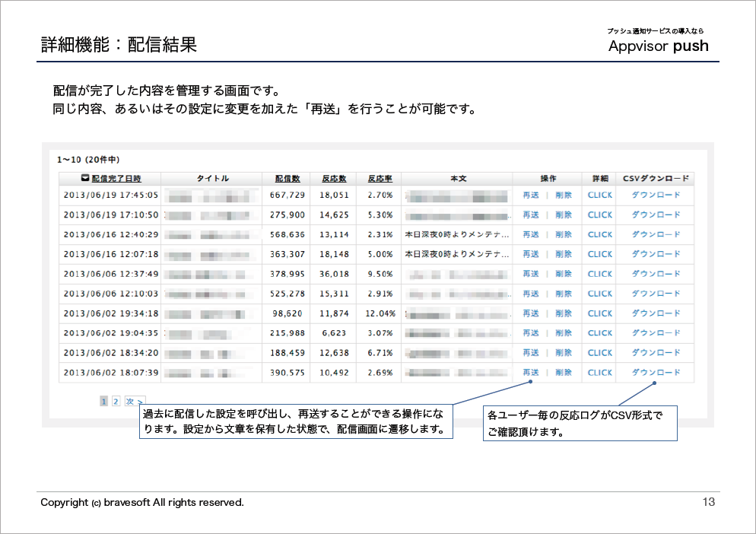Download CSV for 2013/06/16 12:07:18 row
756x534 pixels.
(x=656, y=254)
